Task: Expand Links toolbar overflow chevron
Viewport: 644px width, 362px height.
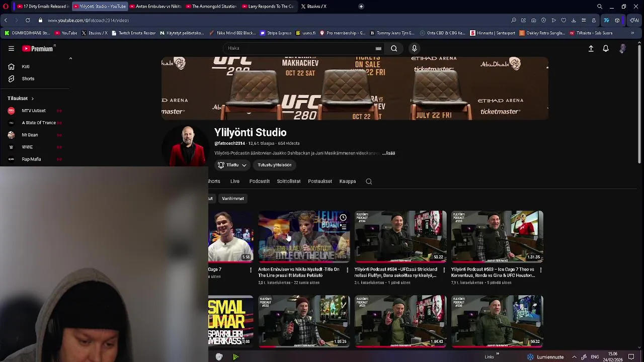Action: [498, 354]
